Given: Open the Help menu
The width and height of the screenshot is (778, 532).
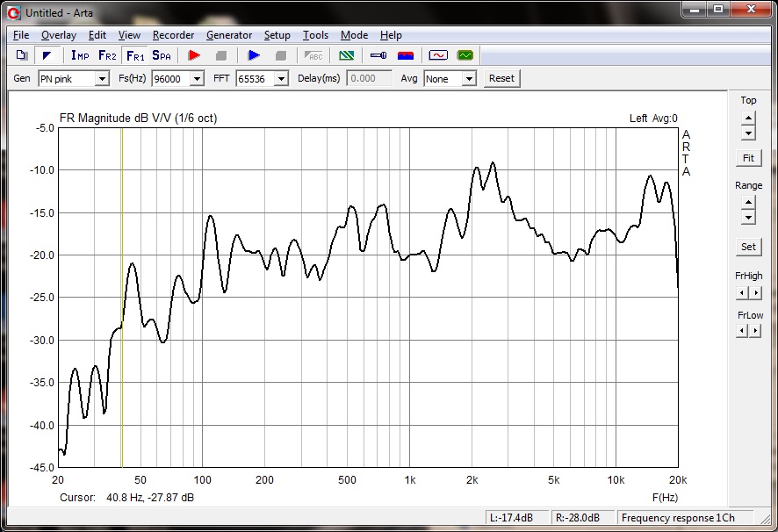Looking at the screenshot, I should (391, 35).
